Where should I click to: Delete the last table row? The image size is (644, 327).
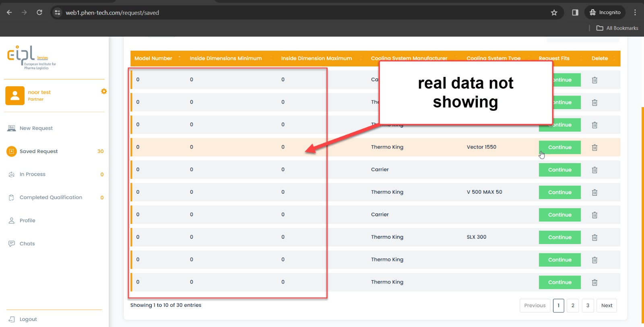(594, 283)
